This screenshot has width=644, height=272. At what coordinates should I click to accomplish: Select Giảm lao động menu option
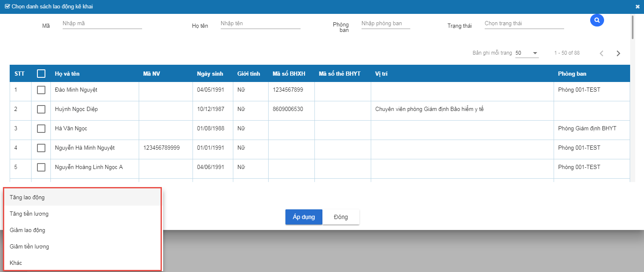82,230
